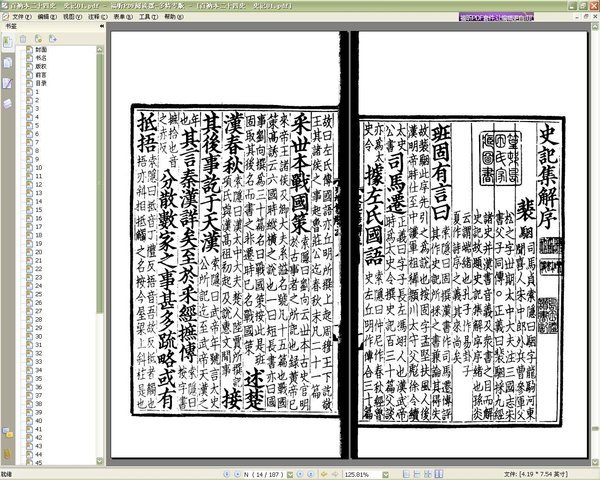Switch to continuous page layout

pyautogui.click(x=417, y=474)
